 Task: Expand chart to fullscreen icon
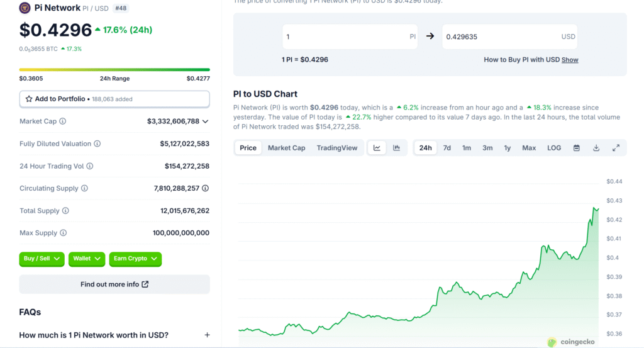[x=616, y=148]
